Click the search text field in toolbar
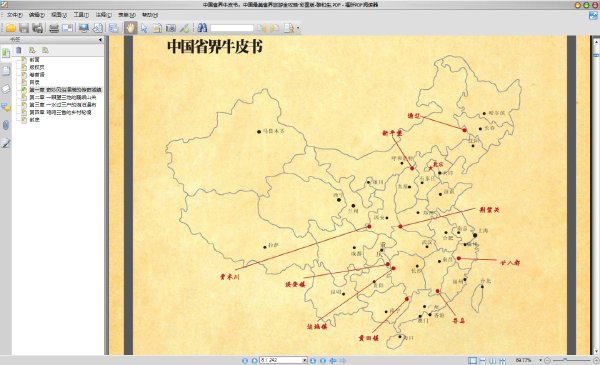600x365 pixels. click(232, 28)
